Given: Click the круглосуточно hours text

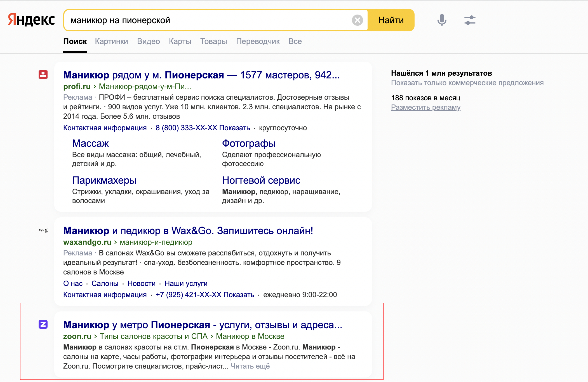Looking at the screenshot, I should click(283, 128).
